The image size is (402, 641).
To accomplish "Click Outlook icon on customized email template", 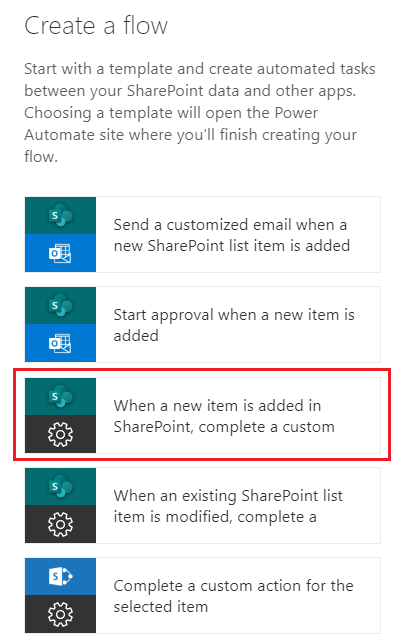I will coord(60,253).
